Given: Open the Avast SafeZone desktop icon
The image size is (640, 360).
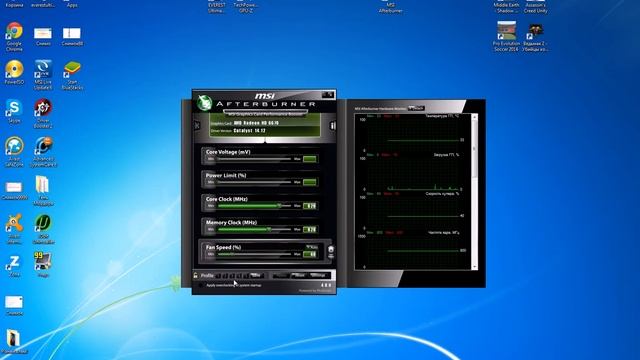Looking at the screenshot, I should click(14, 152).
